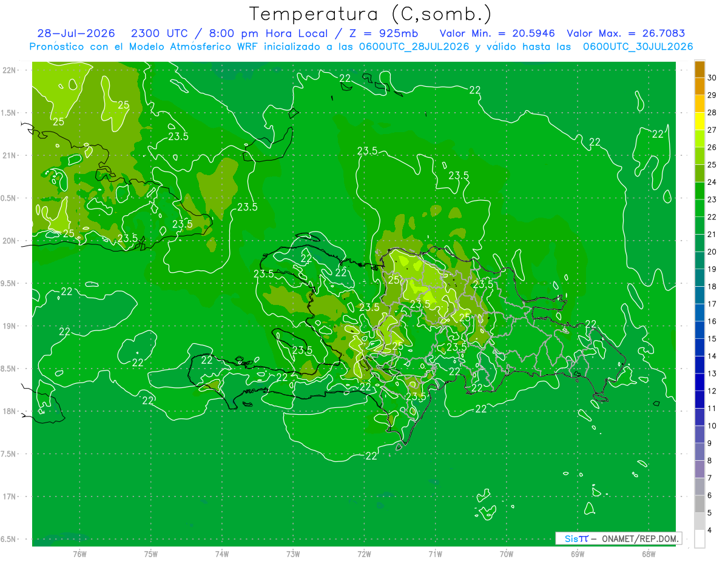Pick the white colorbar swatch below 4

click(x=699, y=539)
